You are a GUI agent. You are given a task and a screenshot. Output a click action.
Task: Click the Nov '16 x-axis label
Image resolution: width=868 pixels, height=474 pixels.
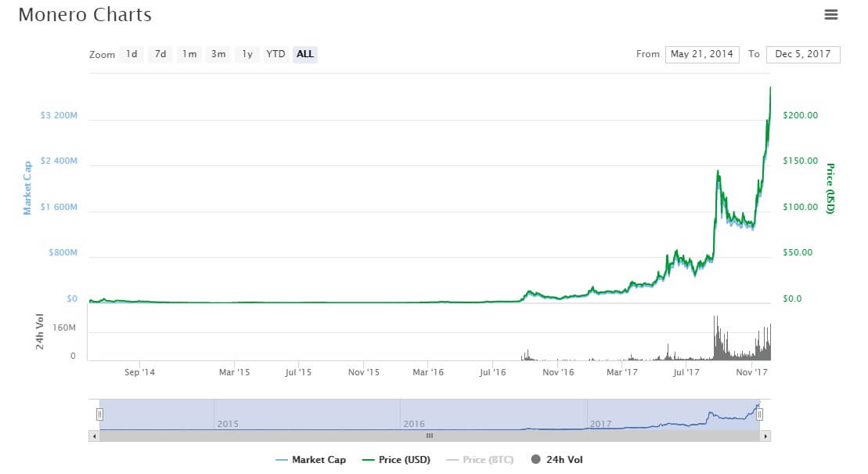coord(558,372)
